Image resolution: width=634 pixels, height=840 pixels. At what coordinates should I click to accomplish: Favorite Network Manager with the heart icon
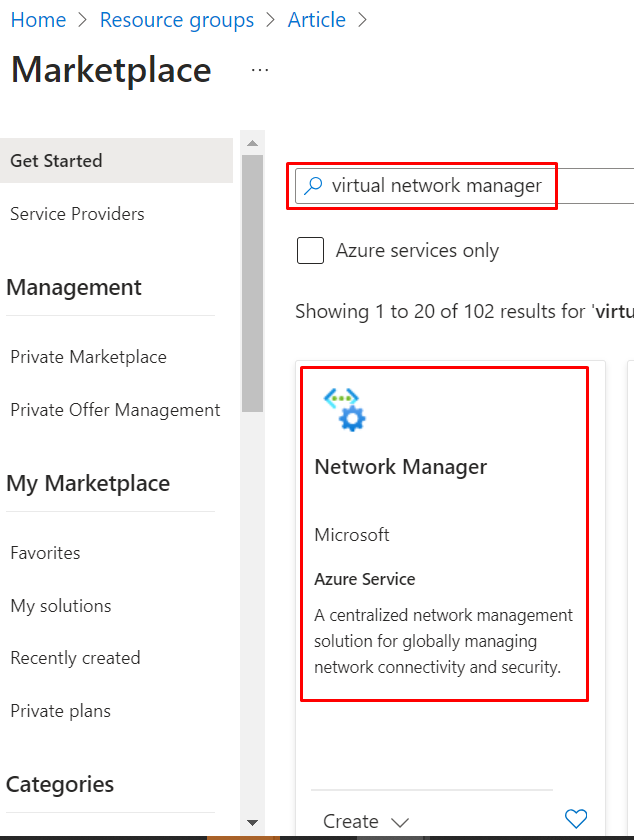click(x=576, y=819)
